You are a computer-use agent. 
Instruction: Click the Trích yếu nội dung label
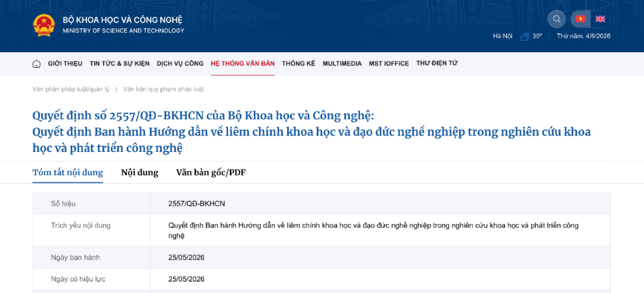tap(81, 225)
